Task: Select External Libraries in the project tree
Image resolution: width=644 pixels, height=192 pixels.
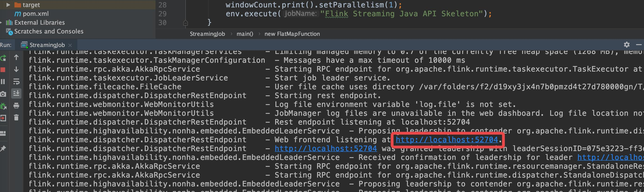Action: (x=40, y=23)
